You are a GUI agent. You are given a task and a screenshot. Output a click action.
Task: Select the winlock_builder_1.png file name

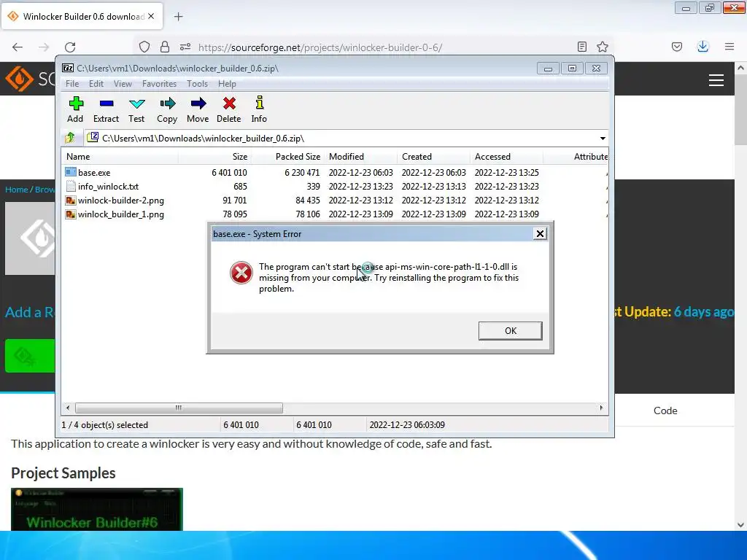(x=121, y=215)
